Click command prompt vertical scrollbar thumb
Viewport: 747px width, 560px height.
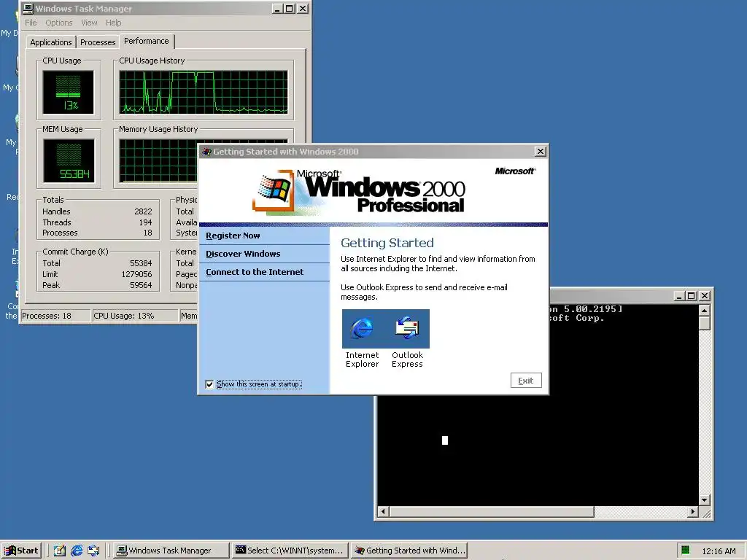[x=705, y=323]
